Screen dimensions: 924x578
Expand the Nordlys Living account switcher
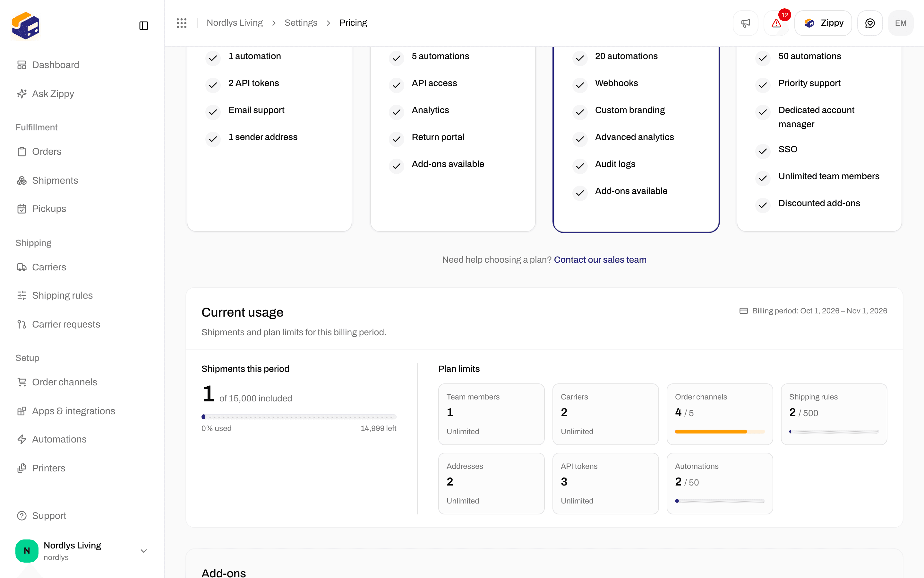pos(82,551)
